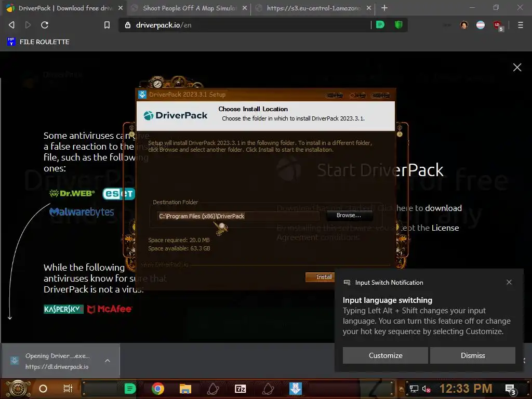
Task: Click the address bar URL driverpack.io/en
Action: [164, 25]
